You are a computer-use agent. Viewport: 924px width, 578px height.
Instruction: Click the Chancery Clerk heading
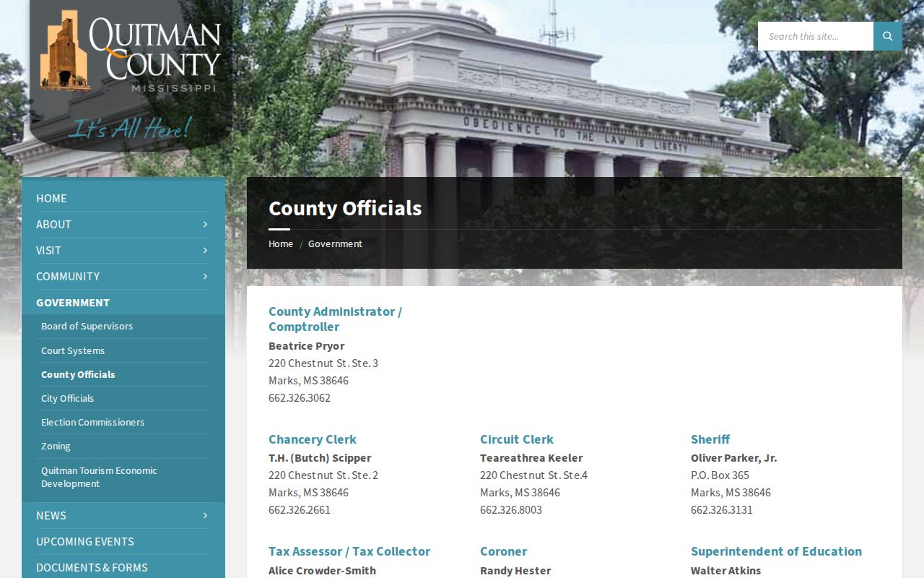(x=312, y=439)
